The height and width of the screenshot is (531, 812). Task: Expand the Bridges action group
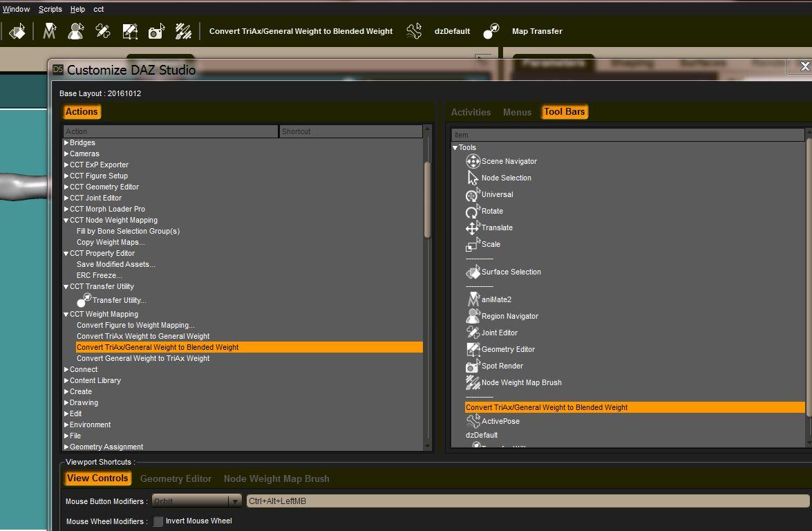click(66, 142)
